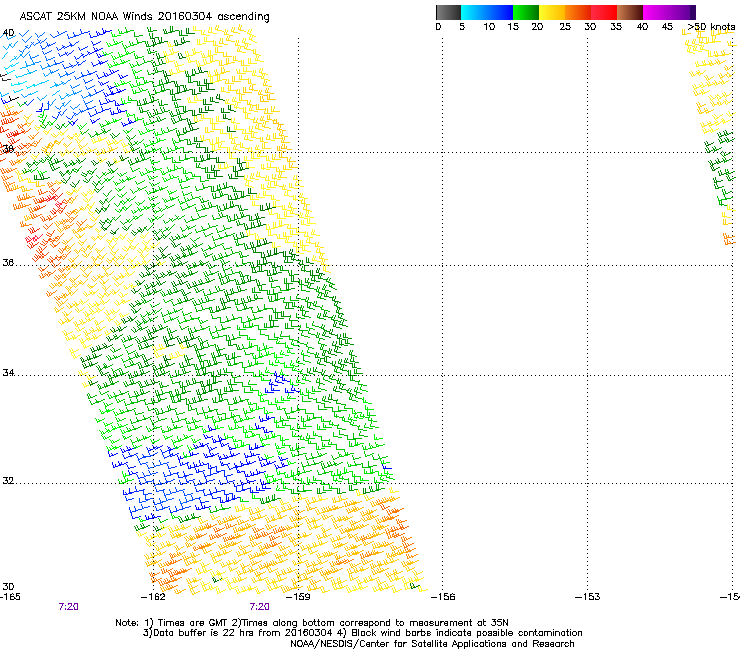Click the plot title 'ASCAT 25KM NOAA Winds 20160304 ascending'
This screenshot has height=650, width=740.
pos(144,17)
